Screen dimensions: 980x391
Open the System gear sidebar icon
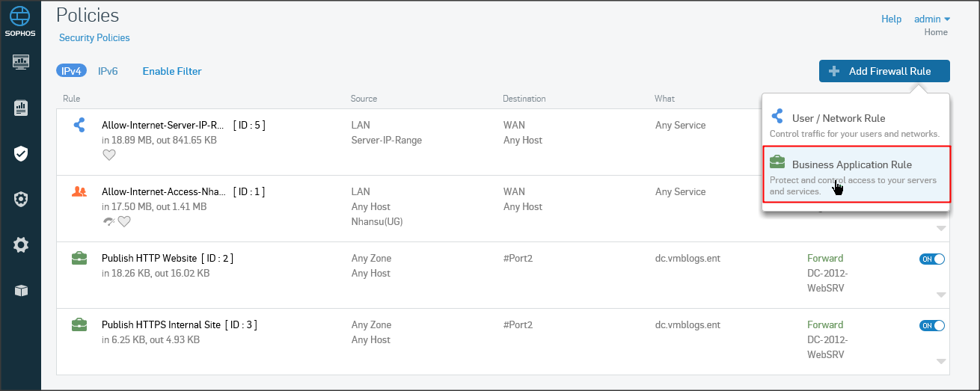[21, 244]
